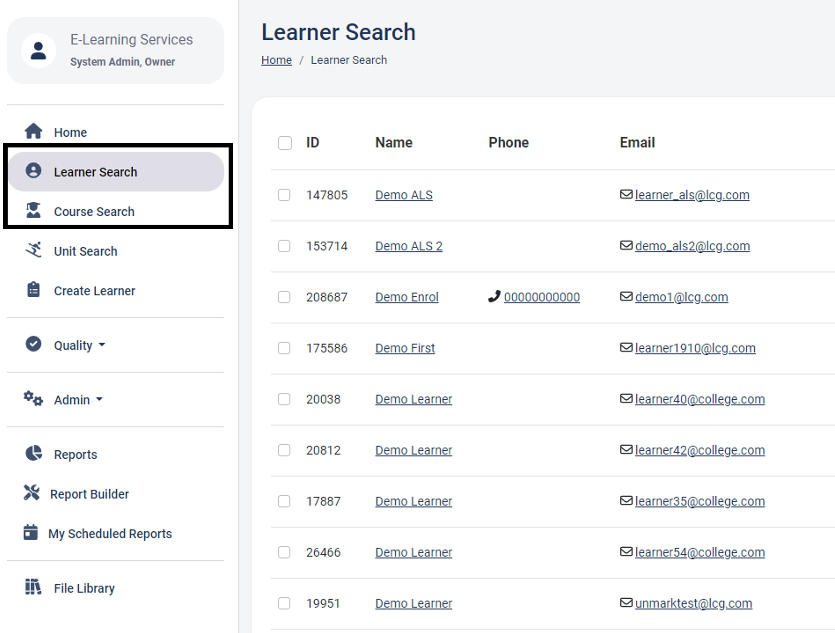Image resolution: width=835 pixels, height=633 pixels.
Task: Click the Report Builder tools icon
Action: pos(32,493)
